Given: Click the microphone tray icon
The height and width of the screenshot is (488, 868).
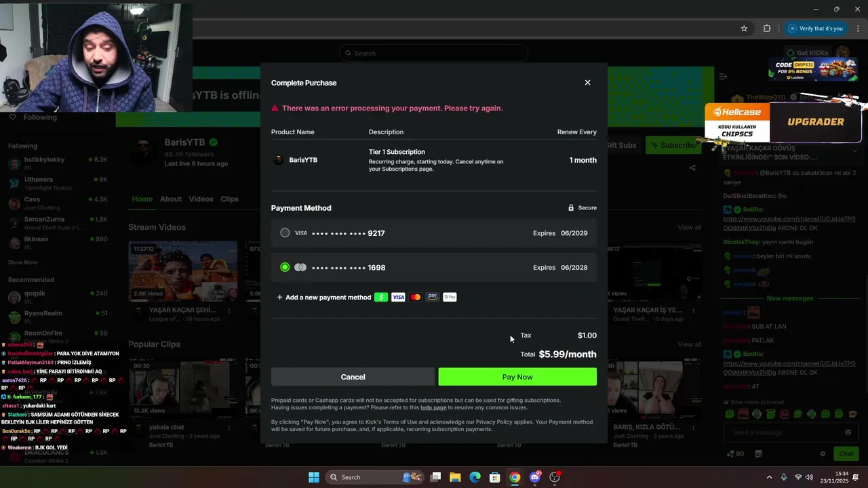Looking at the screenshot, I should coord(784,477).
